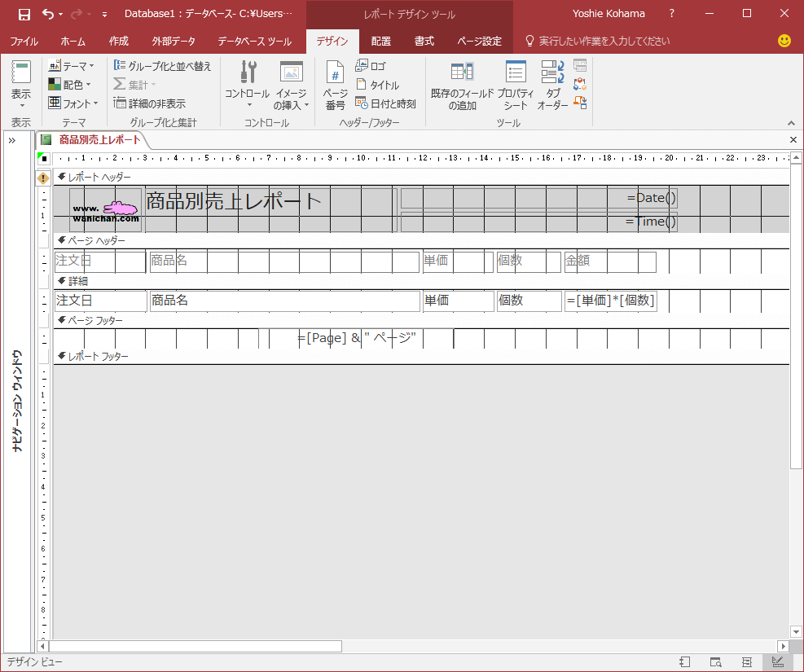Open Customize Quick Access Toolbar dropdown

click(104, 15)
